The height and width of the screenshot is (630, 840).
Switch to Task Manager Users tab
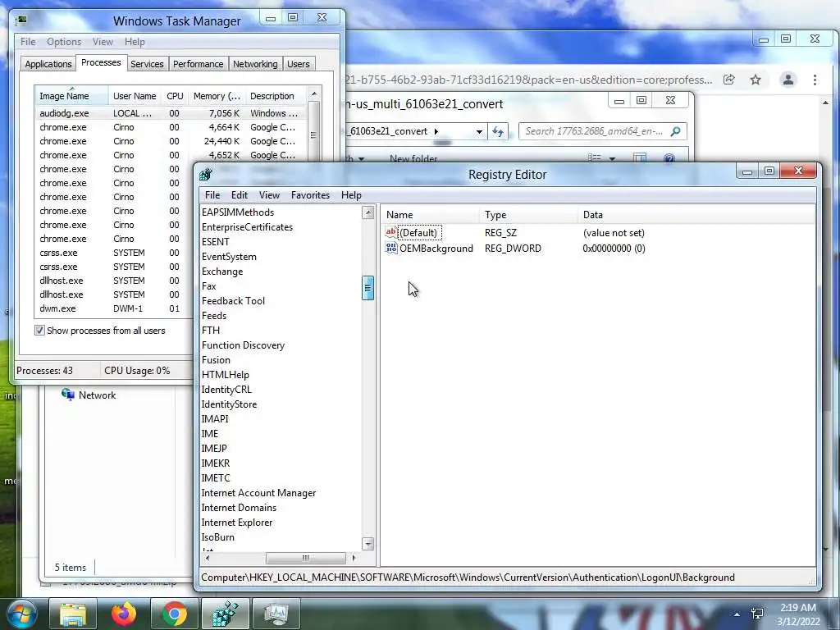(299, 64)
